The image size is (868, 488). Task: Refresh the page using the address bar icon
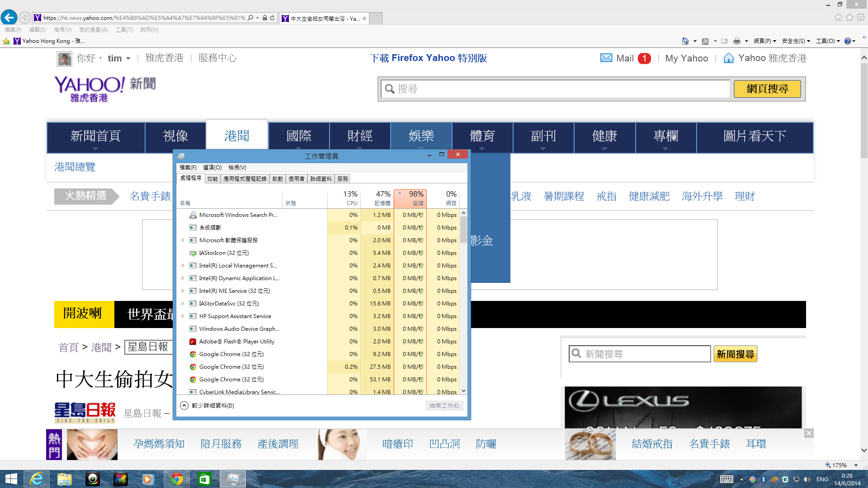point(272,18)
